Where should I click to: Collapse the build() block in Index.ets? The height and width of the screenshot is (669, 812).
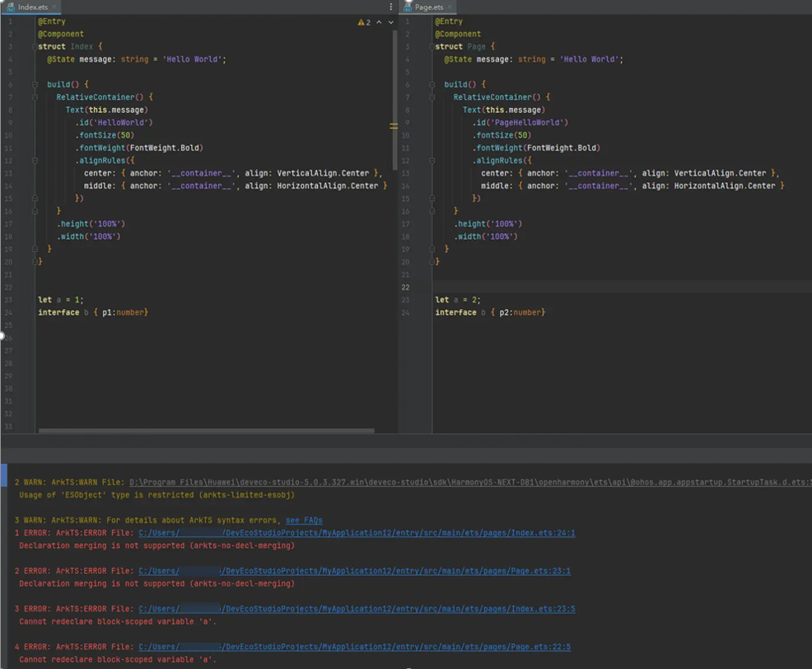pos(35,85)
